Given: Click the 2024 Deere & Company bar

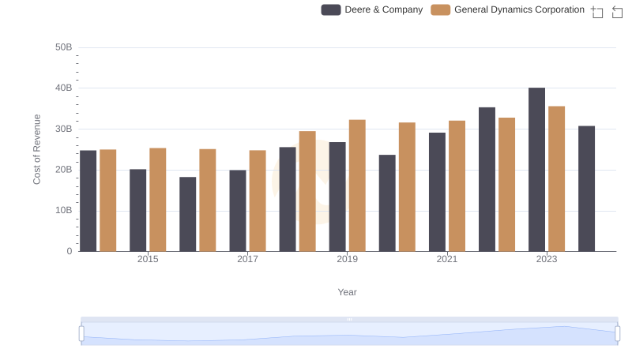Looking at the screenshot, I should 586,189.
